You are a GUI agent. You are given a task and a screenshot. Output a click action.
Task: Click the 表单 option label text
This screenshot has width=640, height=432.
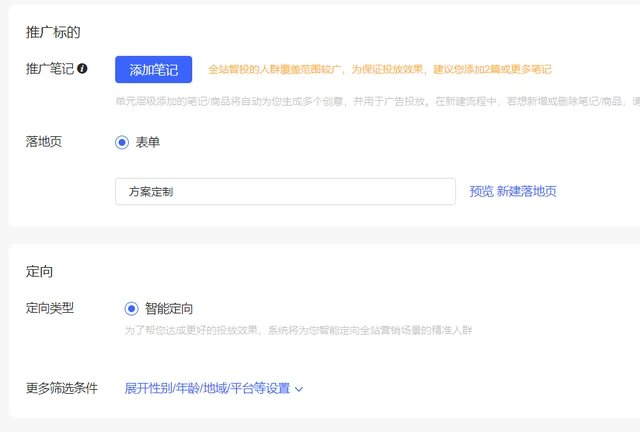[x=148, y=142]
